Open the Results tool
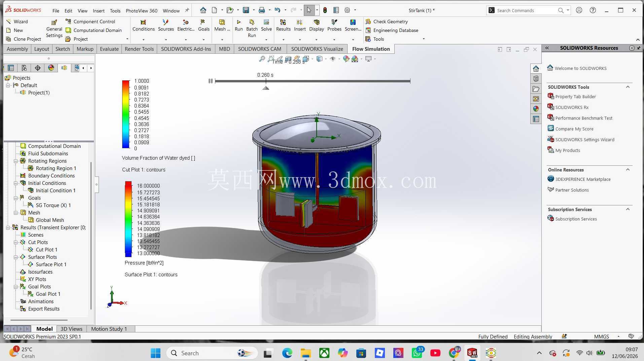The height and width of the screenshot is (361, 644). (283, 25)
